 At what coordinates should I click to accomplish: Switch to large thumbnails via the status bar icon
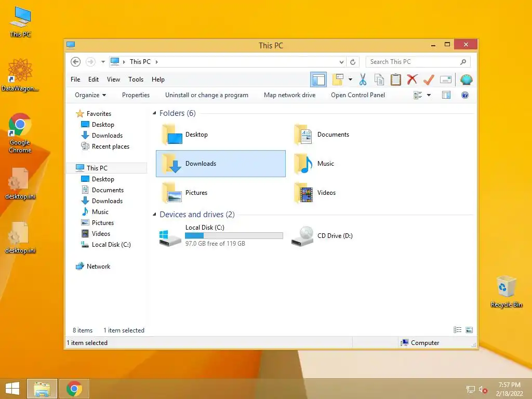(469, 330)
